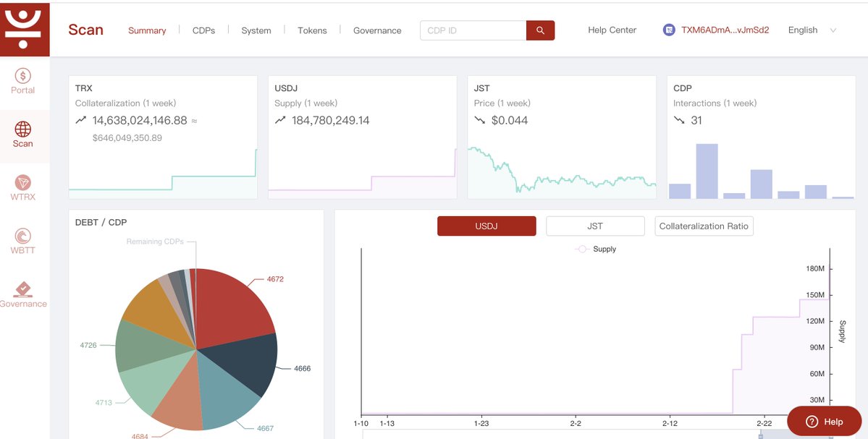The height and width of the screenshot is (439, 868).
Task: Click the 4666 pie chart label
Action: [x=303, y=368]
